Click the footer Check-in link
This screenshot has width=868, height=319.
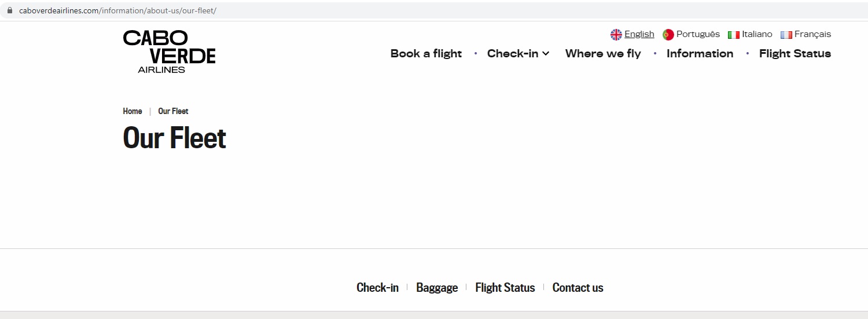point(377,288)
